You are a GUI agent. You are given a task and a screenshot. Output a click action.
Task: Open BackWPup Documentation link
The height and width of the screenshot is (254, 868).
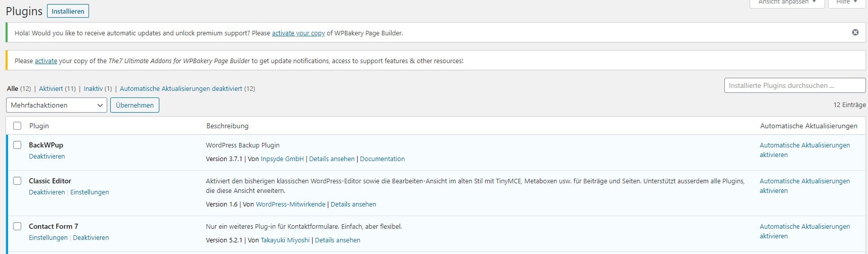click(x=382, y=159)
